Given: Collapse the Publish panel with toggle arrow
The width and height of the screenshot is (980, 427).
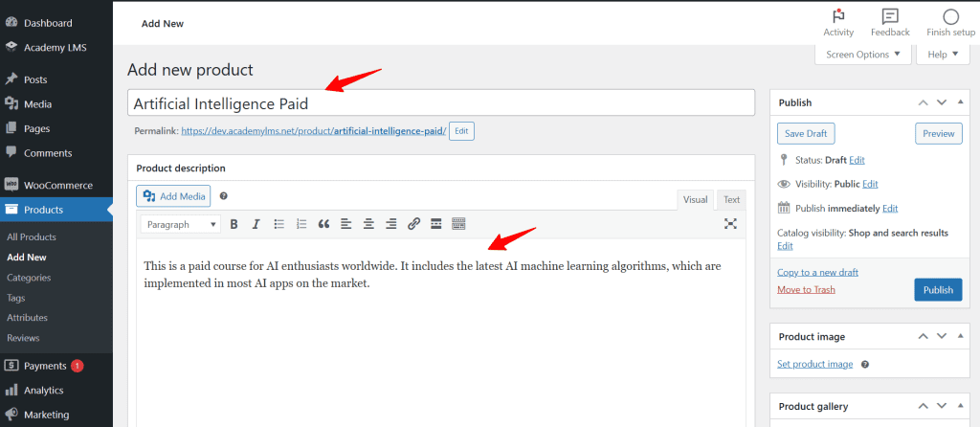Looking at the screenshot, I should [962, 102].
